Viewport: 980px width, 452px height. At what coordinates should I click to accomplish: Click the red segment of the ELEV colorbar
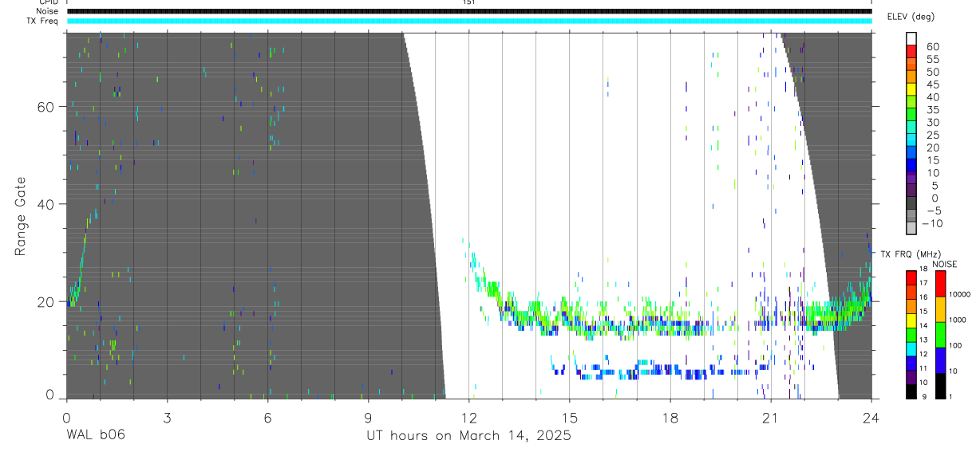click(x=911, y=51)
